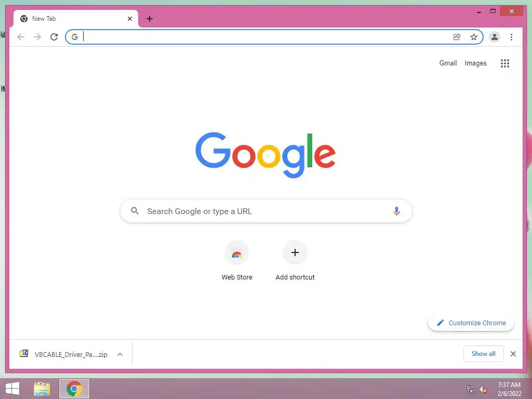Open the Windows Start menu
The image size is (532, 399).
pyautogui.click(x=12, y=389)
